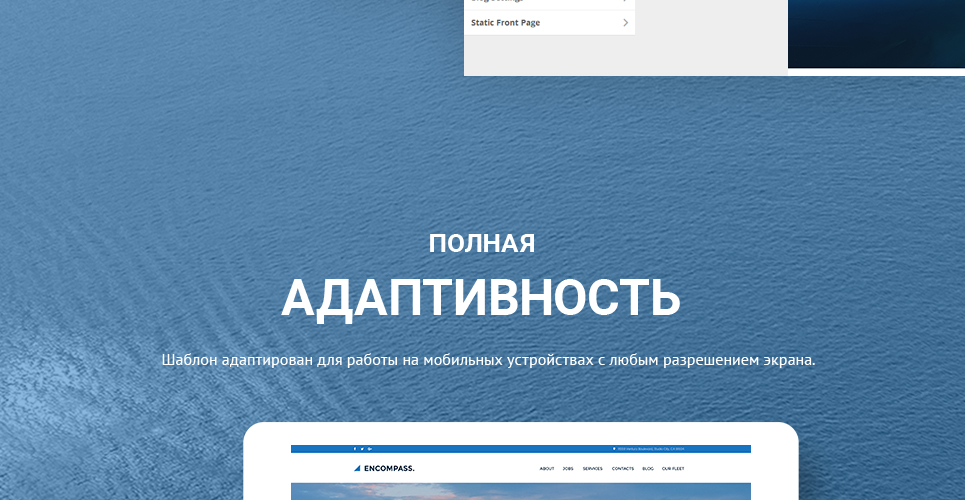The image size is (965, 500).
Task: Click the Google Plus icon in Encompass top bar
Action: tap(369, 449)
